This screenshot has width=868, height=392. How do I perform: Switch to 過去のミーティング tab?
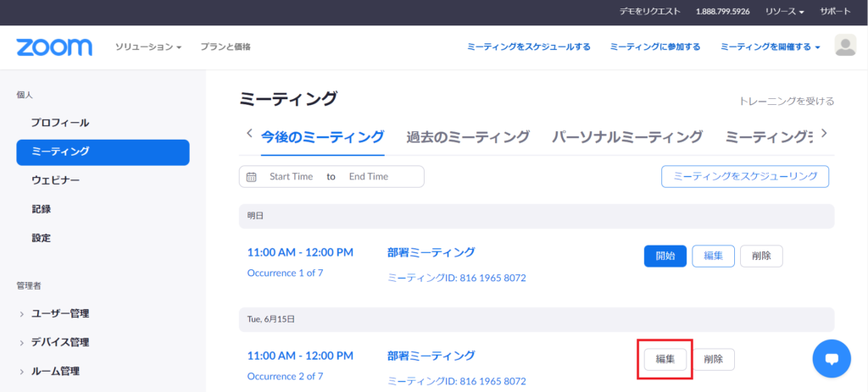(468, 136)
